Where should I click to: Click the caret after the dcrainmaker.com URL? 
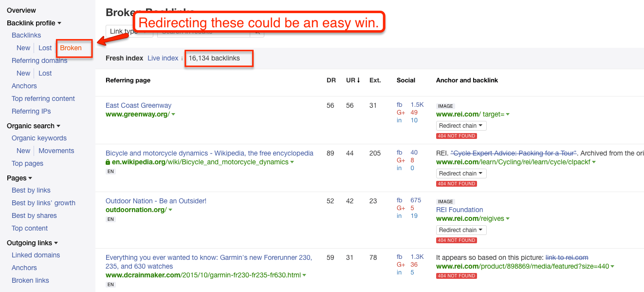coord(304,275)
